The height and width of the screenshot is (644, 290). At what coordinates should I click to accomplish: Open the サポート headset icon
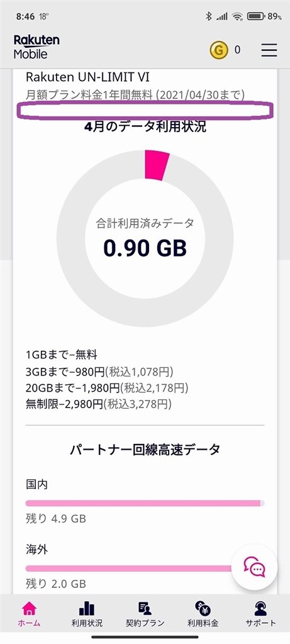click(260, 609)
